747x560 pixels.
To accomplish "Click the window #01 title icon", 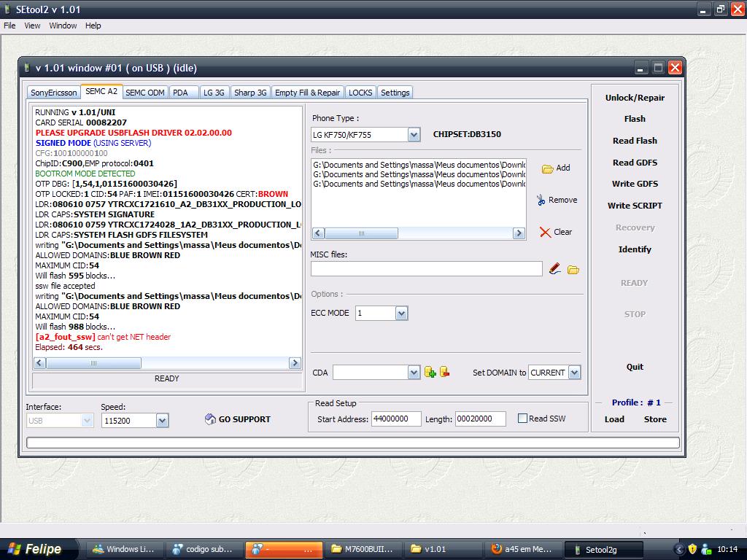I will click(x=27, y=68).
